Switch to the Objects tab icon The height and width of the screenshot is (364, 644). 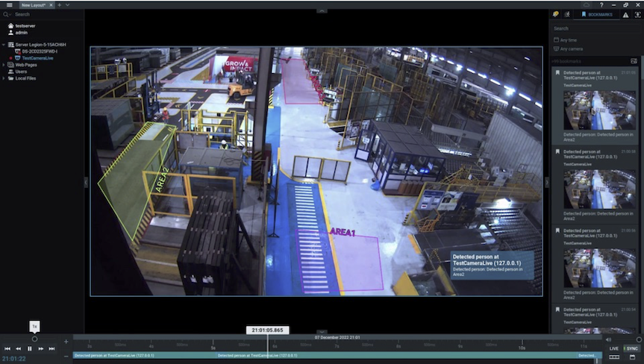point(638,14)
